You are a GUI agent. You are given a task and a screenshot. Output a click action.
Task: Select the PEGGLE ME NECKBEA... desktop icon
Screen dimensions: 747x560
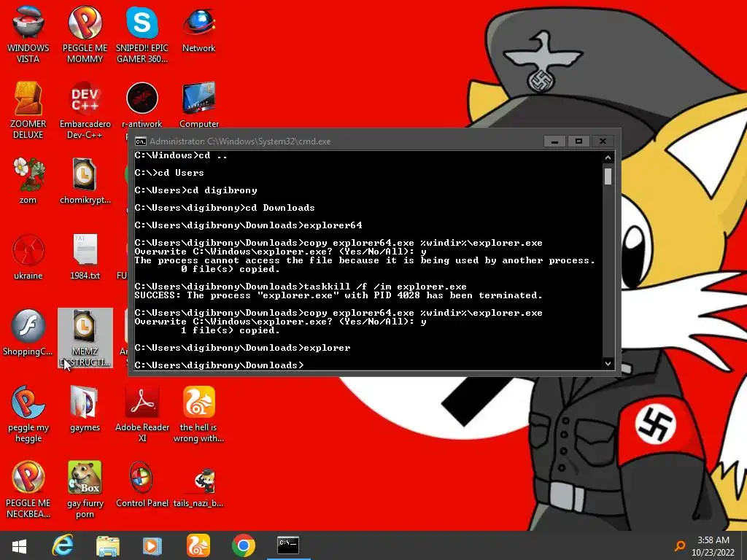tap(28, 489)
